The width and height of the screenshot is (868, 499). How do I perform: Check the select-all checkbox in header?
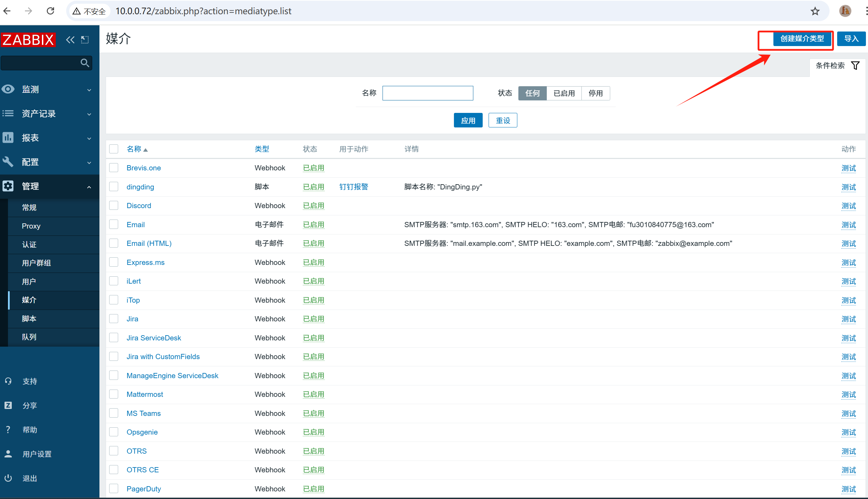[x=114, y=149]
